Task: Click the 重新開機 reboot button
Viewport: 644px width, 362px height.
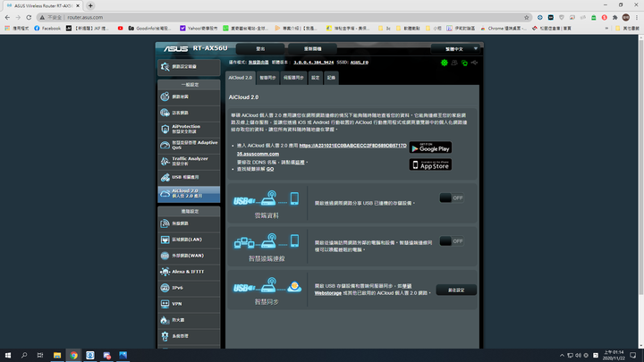Action: [312, 49]
